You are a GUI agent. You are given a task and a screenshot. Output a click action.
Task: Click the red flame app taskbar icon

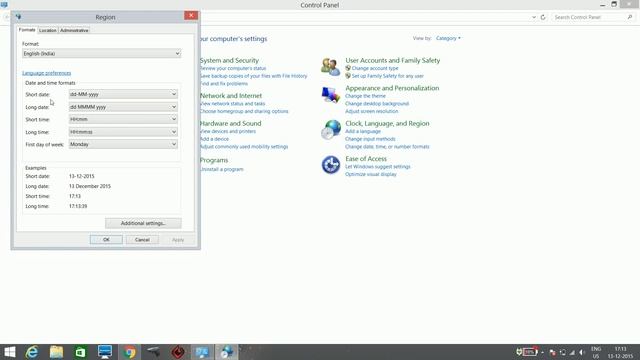[x=178, y=352]
